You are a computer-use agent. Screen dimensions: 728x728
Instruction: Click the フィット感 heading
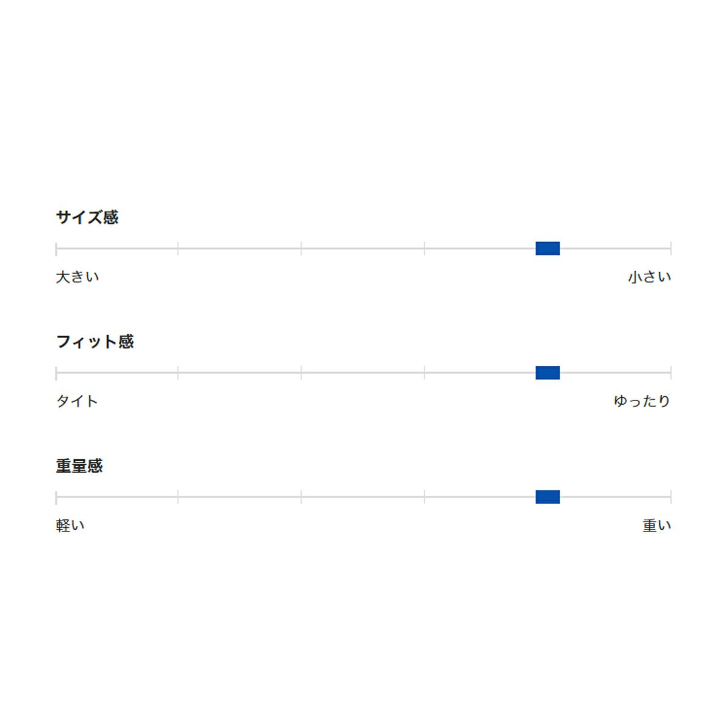click(x=95, y=342)
